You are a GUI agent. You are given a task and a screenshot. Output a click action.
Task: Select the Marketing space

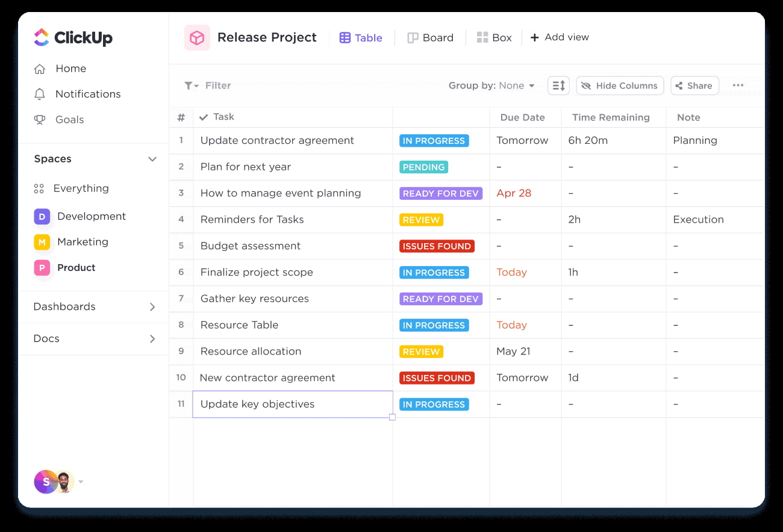[81, 242]
